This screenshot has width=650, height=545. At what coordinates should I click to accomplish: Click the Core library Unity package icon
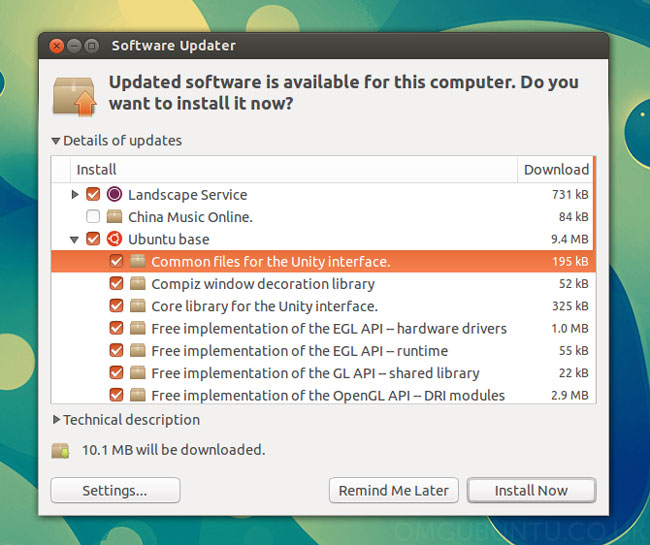pyautogui.click(x=138, y=306)
